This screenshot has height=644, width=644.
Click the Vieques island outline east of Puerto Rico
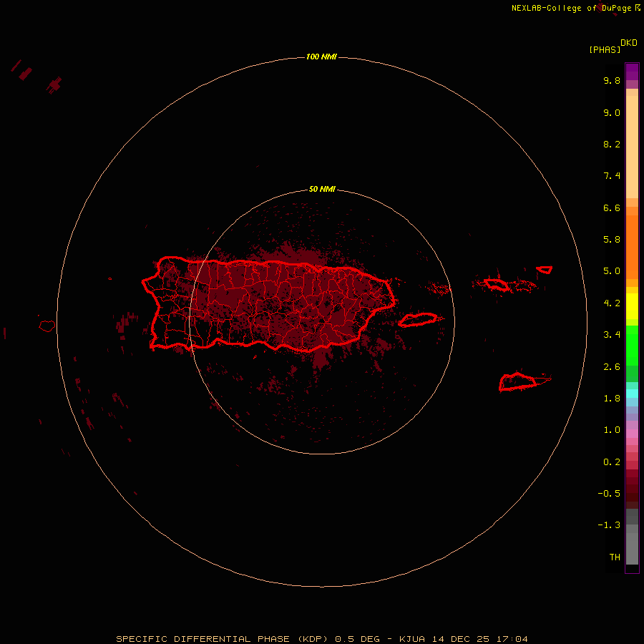[x=417, y=320]
